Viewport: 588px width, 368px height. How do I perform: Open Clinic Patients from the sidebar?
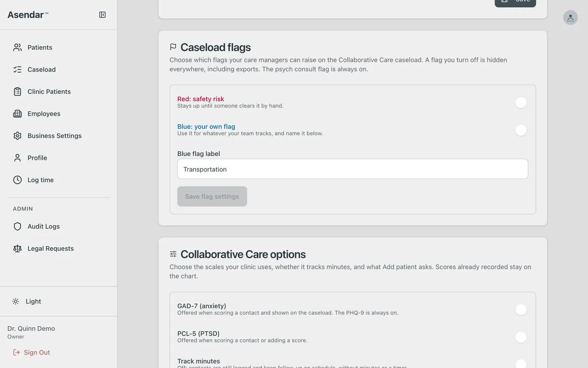[x=58, y=92]
